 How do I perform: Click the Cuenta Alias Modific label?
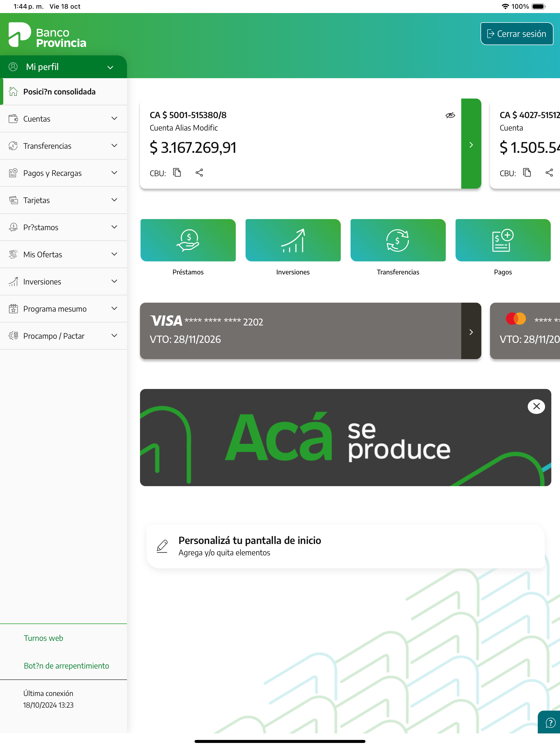(x=184, y=128)
